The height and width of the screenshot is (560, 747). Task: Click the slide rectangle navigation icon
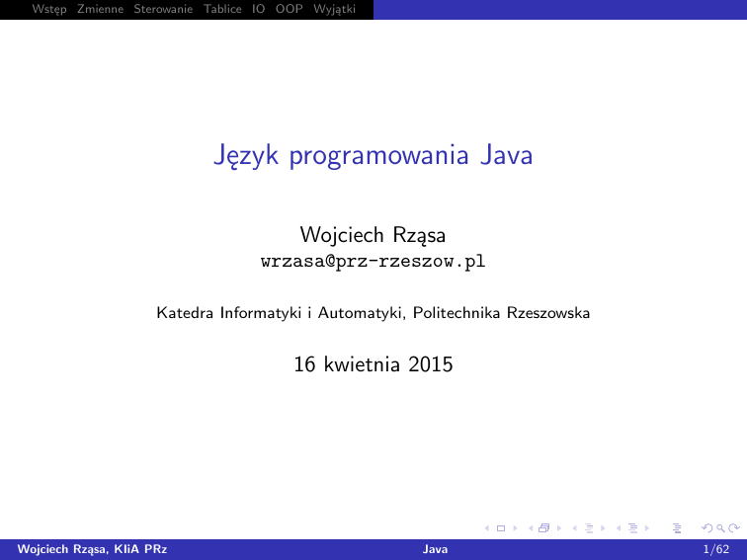[x=502, y=530]
